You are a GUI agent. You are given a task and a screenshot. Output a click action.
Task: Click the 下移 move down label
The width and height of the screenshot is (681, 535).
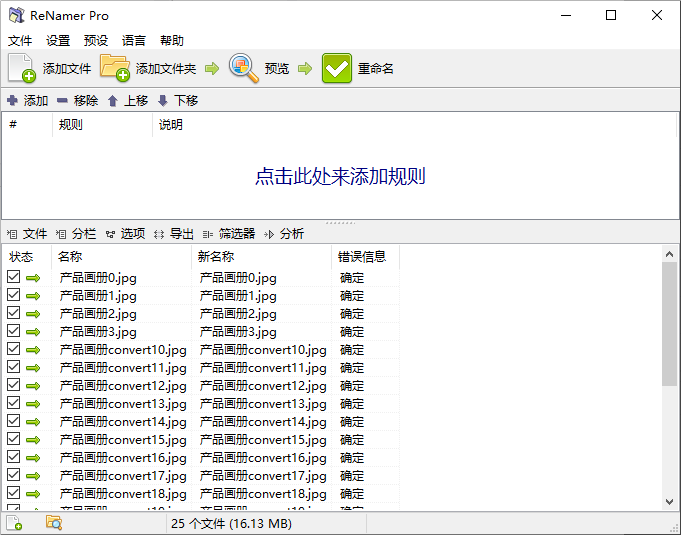pos(186,101)
